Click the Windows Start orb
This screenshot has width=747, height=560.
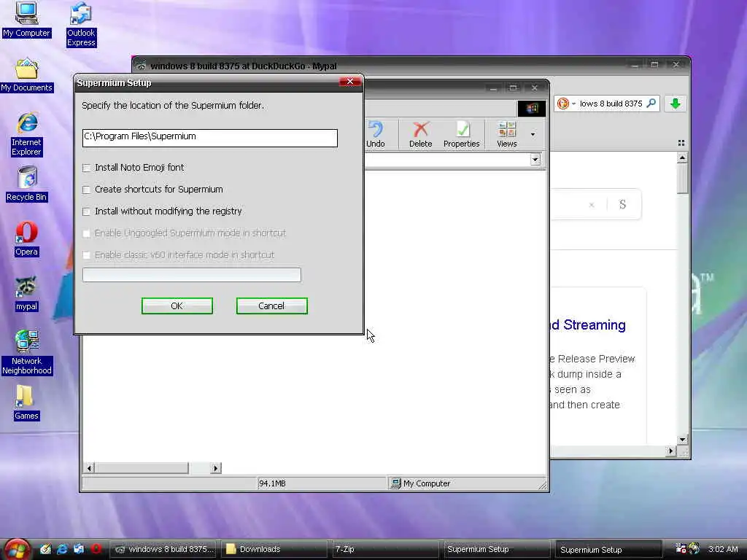[16, 550]
